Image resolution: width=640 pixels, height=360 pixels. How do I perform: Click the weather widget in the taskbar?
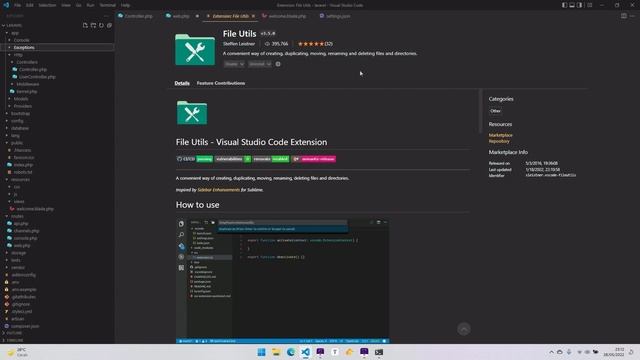coord(17,352)
